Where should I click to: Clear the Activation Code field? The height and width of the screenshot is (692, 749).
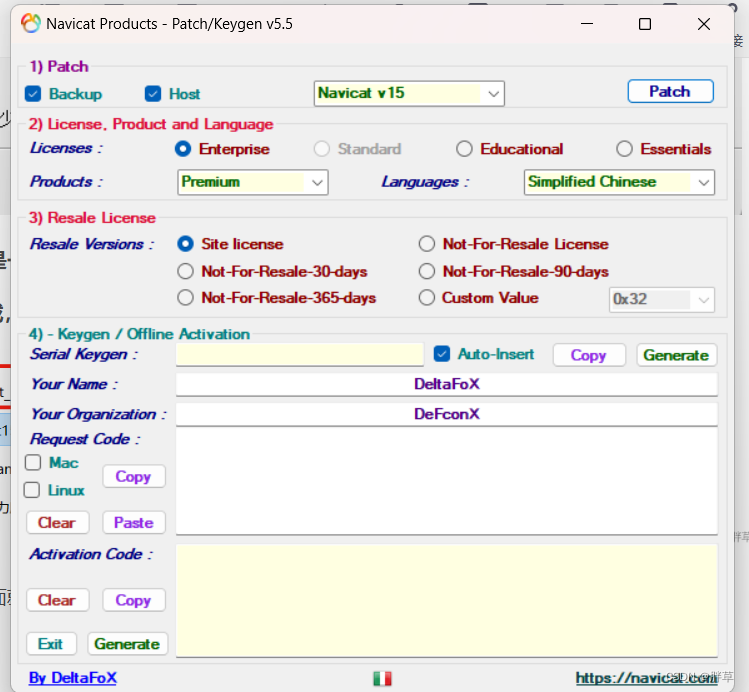(x=57, y=600)
